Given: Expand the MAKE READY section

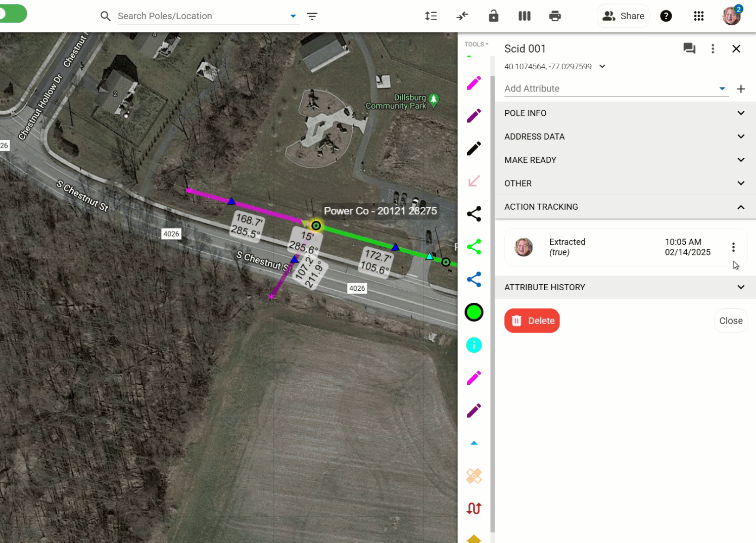Looking at the screenshot, I should click(626, 160).
